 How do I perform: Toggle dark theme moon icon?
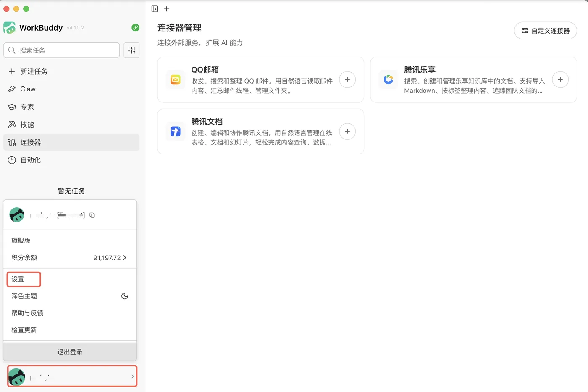tap(125, 296)
